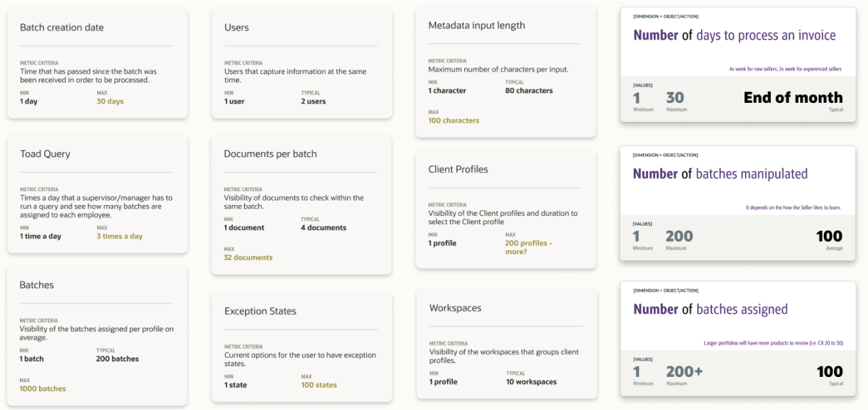Viewport: 868px width, 410px height.
Task: Select the '32 documents' max value
Action: point(248,257)
